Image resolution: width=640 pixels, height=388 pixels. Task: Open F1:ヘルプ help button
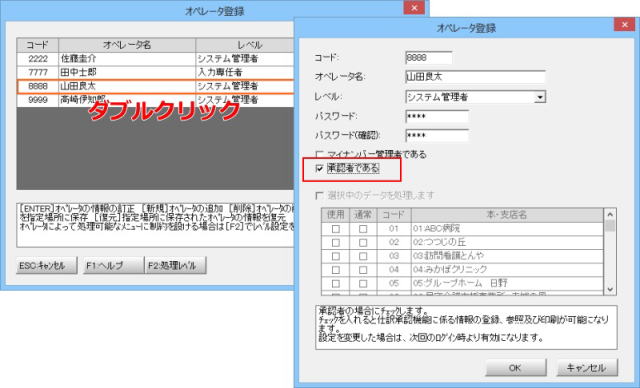coord(114,266)
